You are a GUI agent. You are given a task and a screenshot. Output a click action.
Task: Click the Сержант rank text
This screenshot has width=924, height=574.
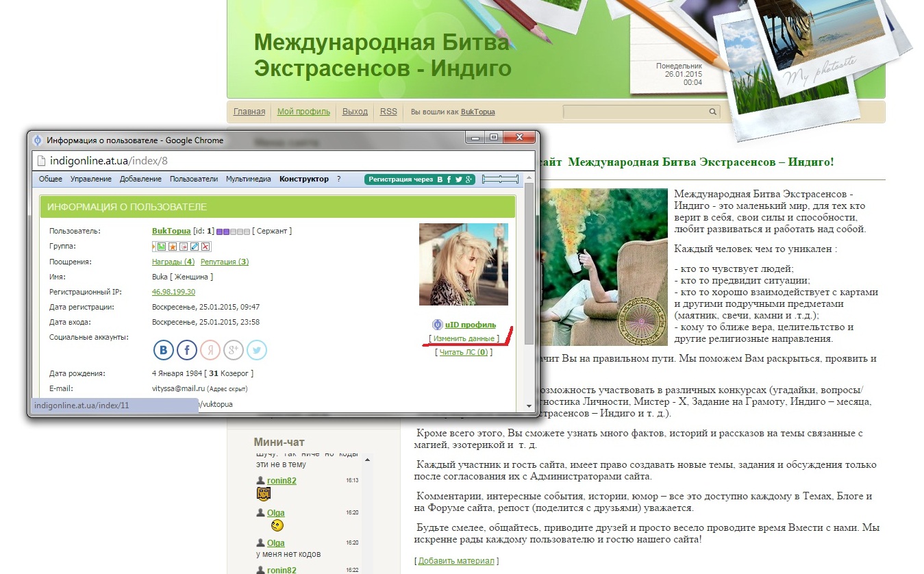[x=273, y=231]
